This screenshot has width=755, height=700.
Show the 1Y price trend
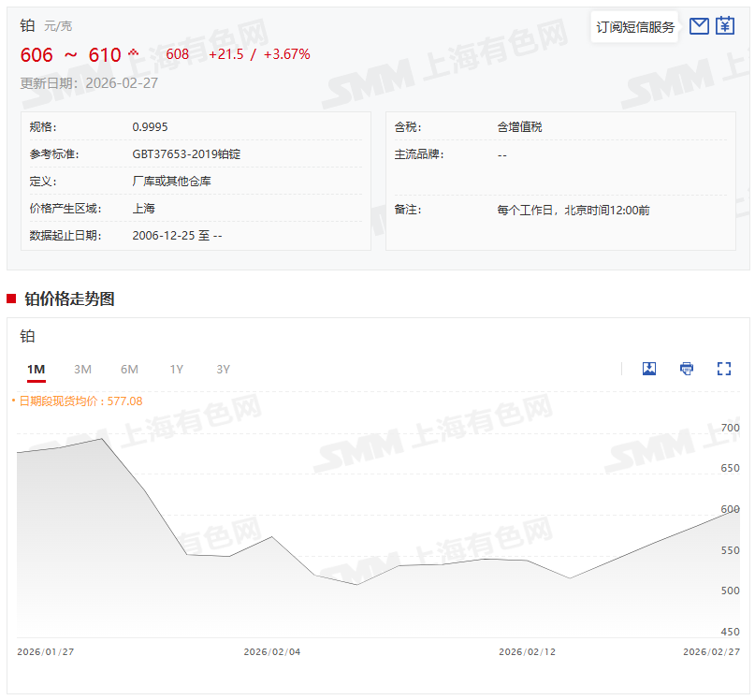(x=176, y=370)
